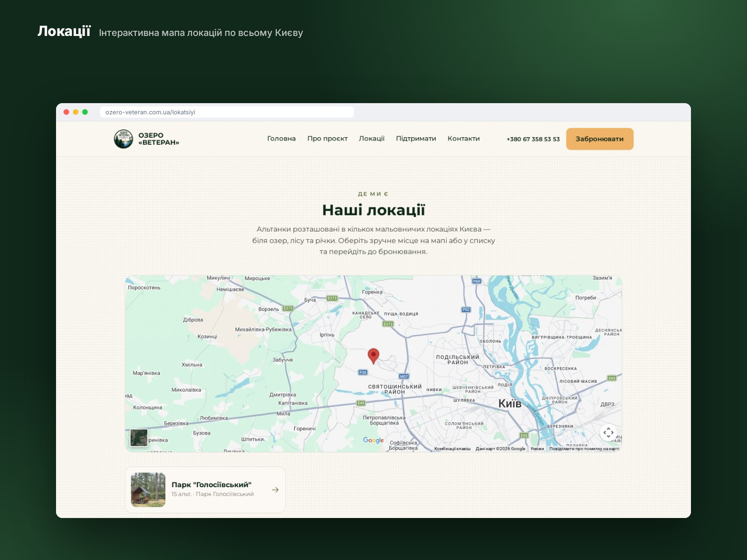Click the Оболонь label on the map
Viewport: 747px width, 560px height.
pyautogui.click(x=490, y=341)
